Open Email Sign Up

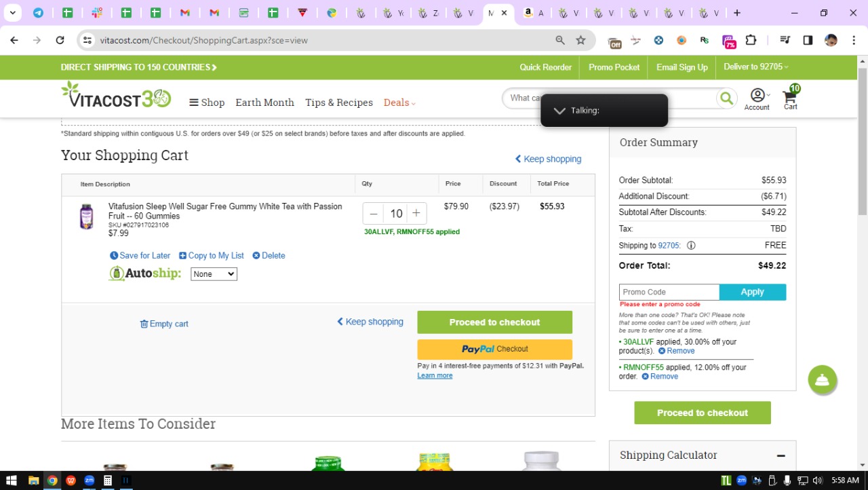[682, 67]
